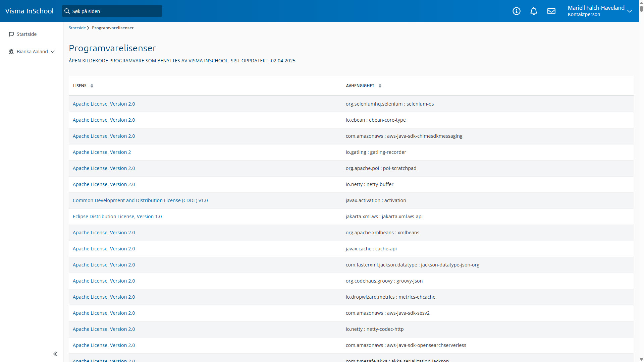Open license link for poi-scratchpad row
The width and height of the screenshot is (644, 362).
point(104,168)
